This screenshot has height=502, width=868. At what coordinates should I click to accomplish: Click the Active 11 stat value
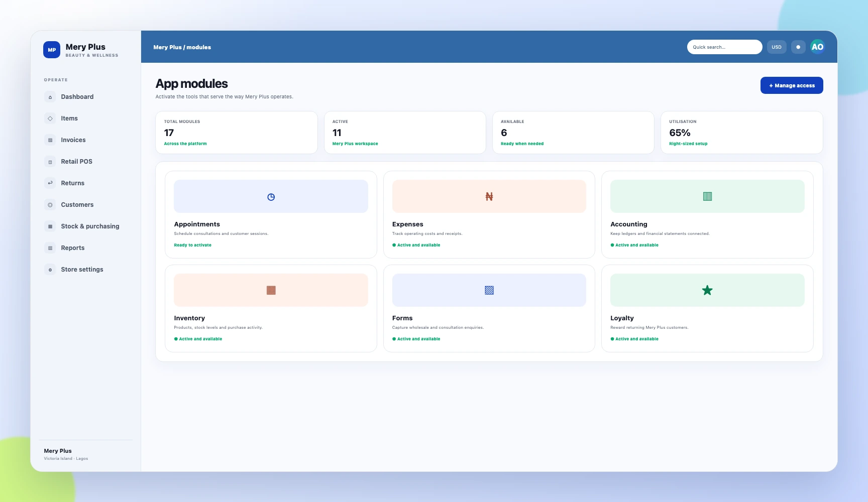(337, 133)
